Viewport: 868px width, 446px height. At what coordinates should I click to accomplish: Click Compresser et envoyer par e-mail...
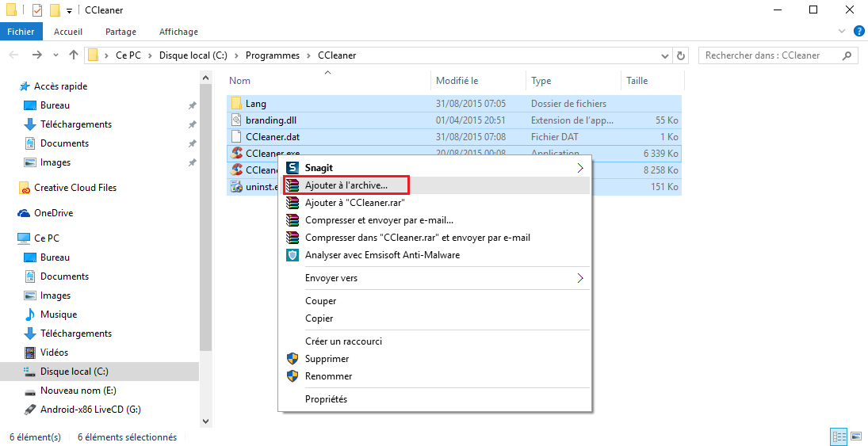point(434,220)
